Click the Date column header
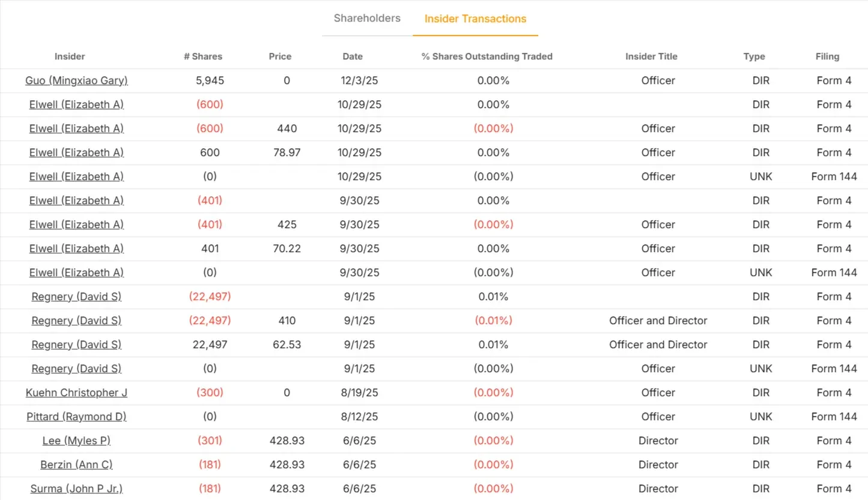The height and width of the screenshot is (500, 868). pyautogui.click(x=353, y=56)
